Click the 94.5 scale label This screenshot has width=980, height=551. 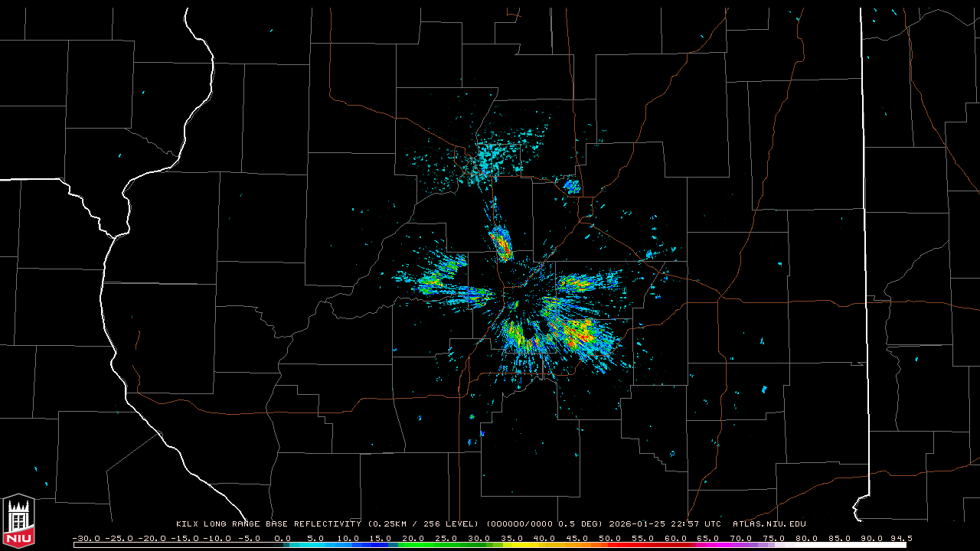coord(901,538)
